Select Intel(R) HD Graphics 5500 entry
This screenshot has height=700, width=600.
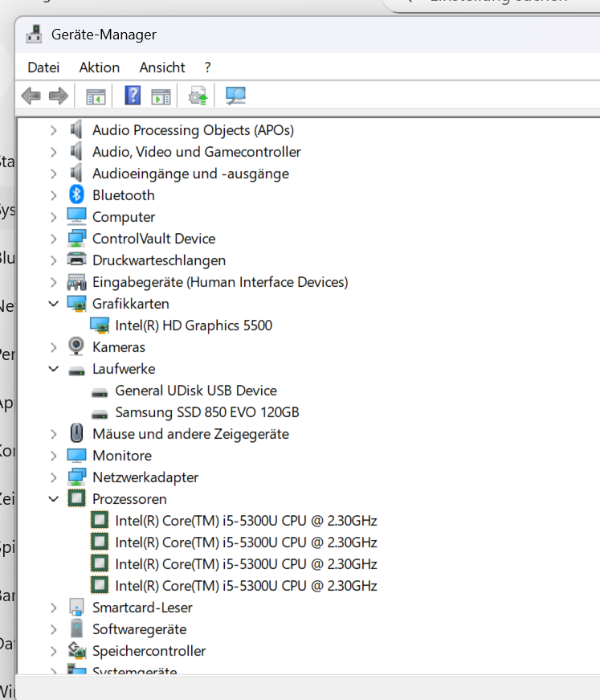[x=194, y=325]
